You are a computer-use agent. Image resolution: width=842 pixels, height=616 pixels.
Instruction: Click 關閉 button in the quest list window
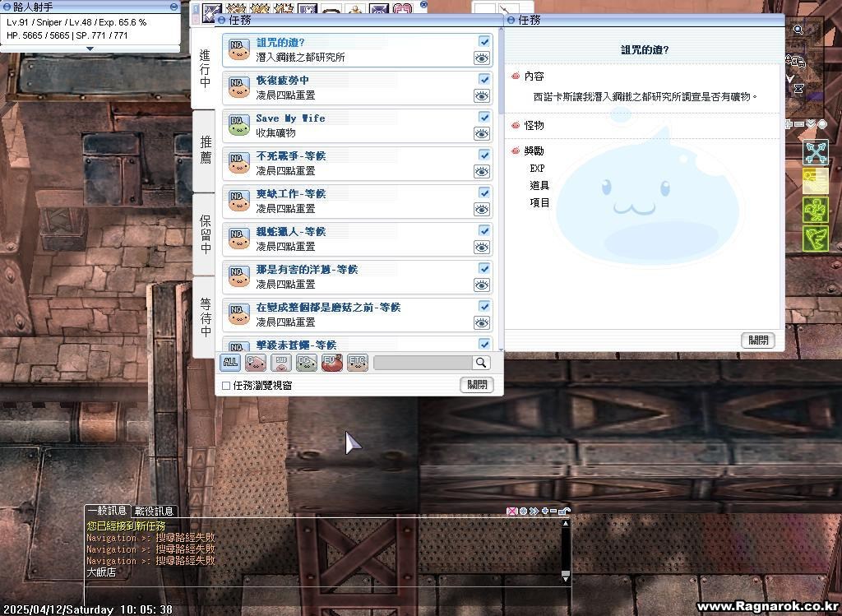[477, 385]
